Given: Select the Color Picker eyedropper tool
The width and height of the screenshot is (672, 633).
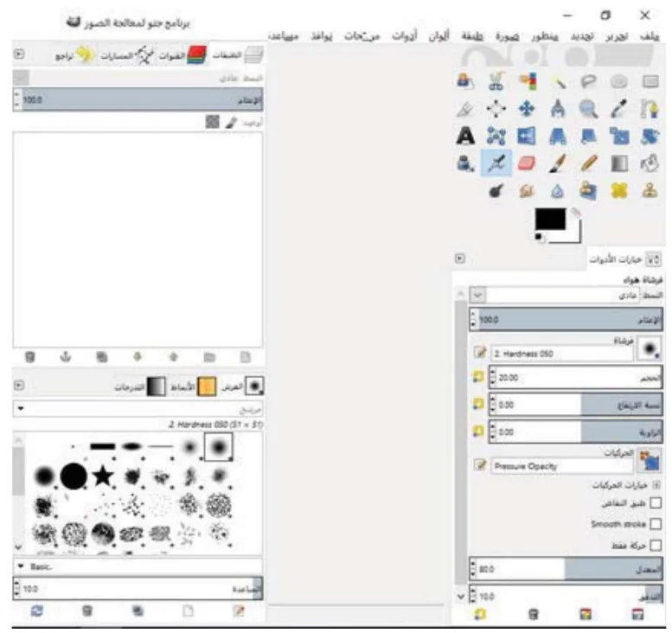Looking at the screenshot, I should pos(619,109).
